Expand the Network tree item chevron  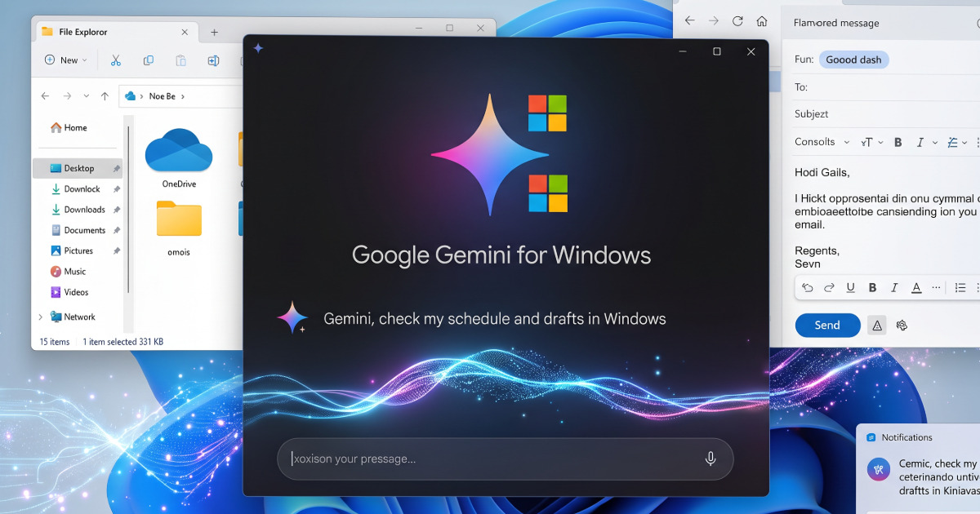[41, 317]
